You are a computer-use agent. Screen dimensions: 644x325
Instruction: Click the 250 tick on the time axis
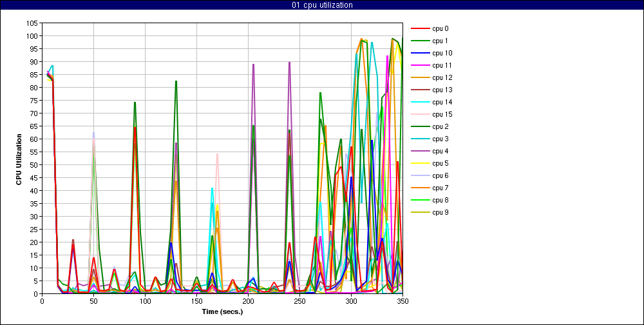pyautogui.click(x=299, y=300)
